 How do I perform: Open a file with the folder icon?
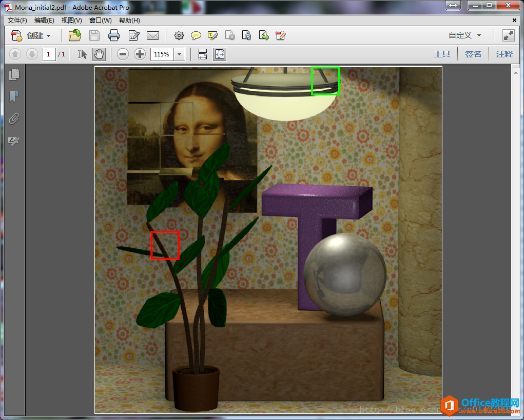point(75,35)
